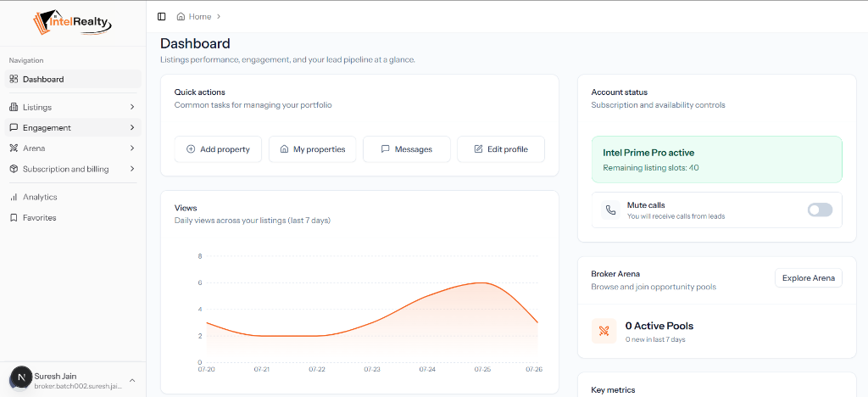Open Subscription and billing menu item

73,169
